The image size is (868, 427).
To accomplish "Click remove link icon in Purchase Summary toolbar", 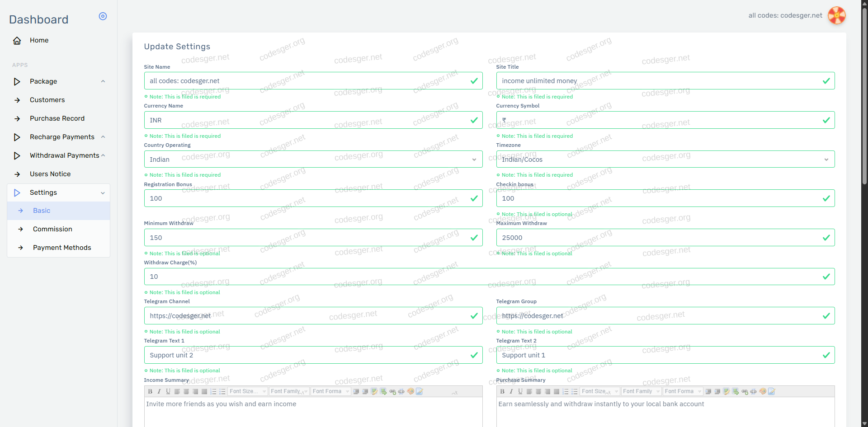I will (754, 391).
